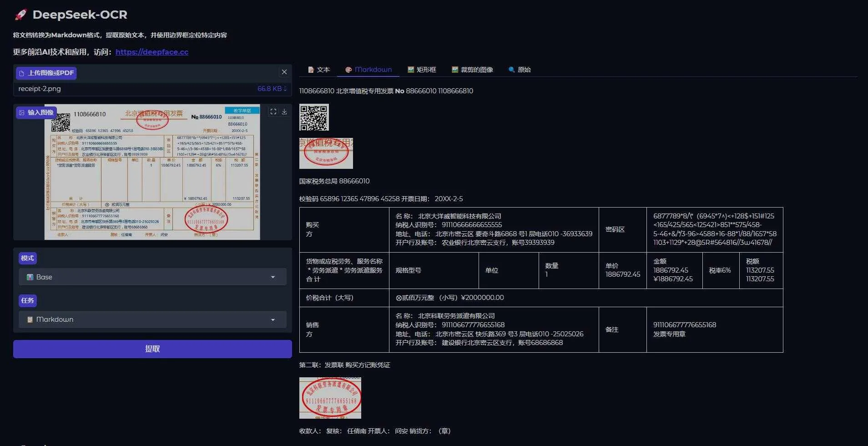Open the deepface.cc link
This screenshot has height=446, width=868.
point(152,52)
